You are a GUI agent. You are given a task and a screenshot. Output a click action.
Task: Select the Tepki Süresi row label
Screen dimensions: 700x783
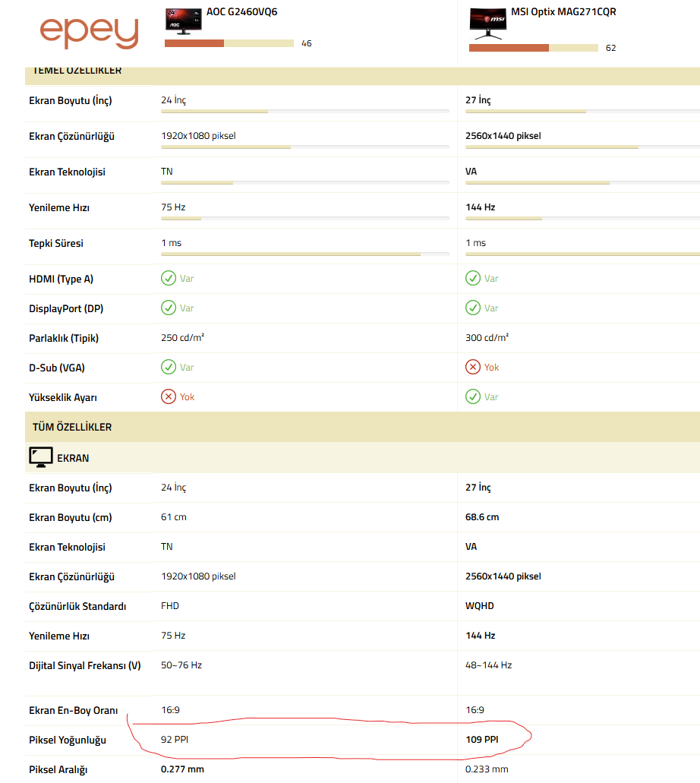(56, 243)
